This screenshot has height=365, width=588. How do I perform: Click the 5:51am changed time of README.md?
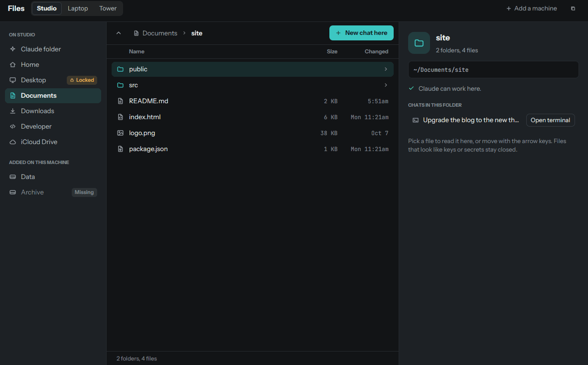pos(378,101)
